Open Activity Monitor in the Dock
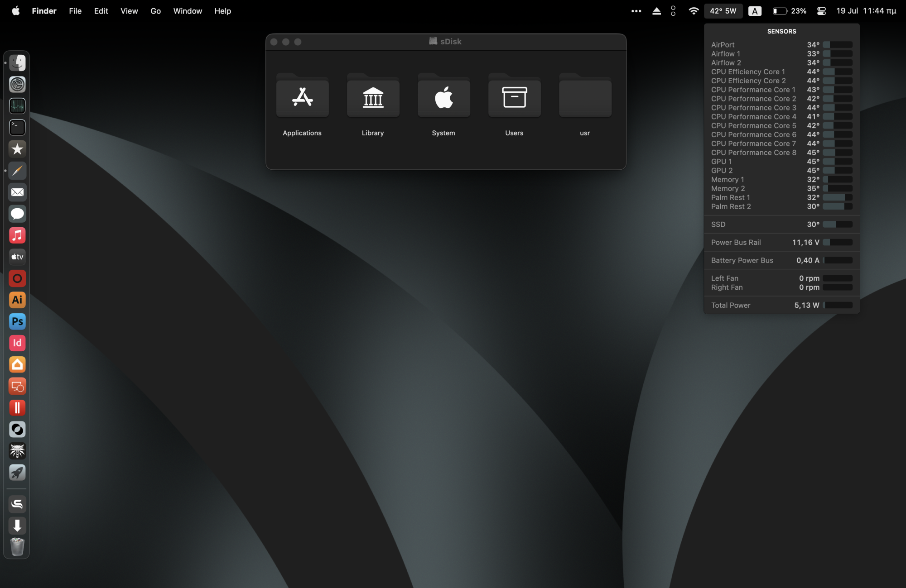This screenshot has height=588, width=906. [x=17, y=106]
